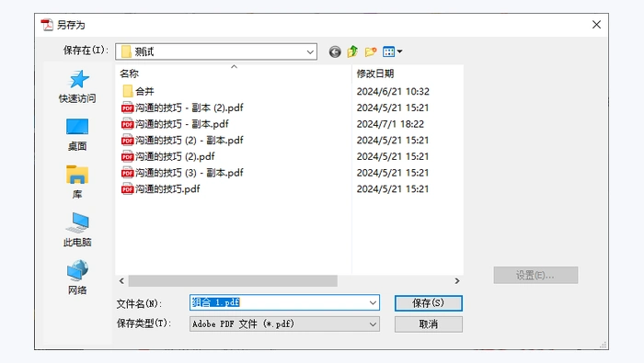Select file name 沟通的技巧 - 副本.pdf
This screenshot has height=363, width=644.
182,124
